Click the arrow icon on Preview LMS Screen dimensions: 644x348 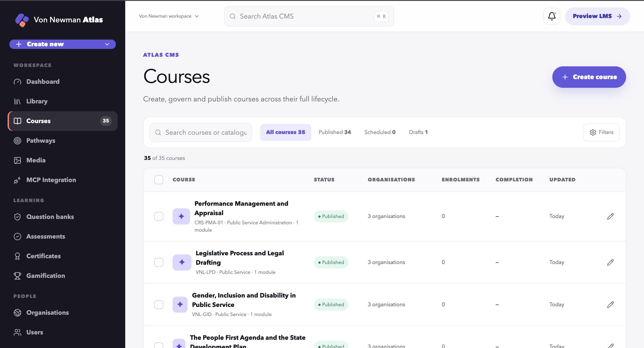coord(619,17)
